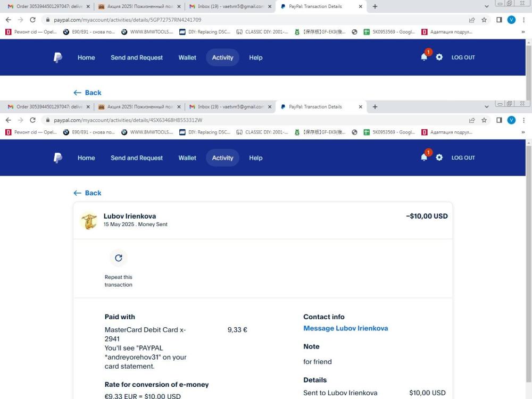The image size is (532, 399).
Task: Show hidden bookmarks via » in the upper window
Action: tap(523, 31)
